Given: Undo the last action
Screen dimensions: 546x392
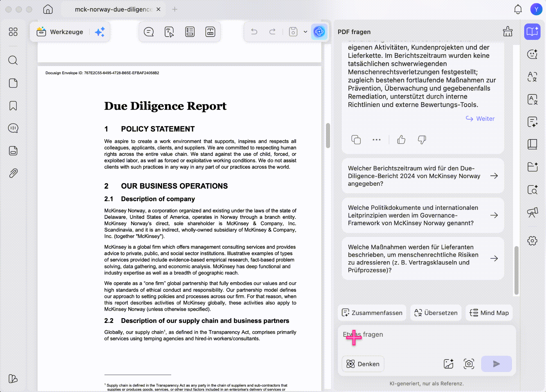Looking at the screenshot, I should (254, 31).
